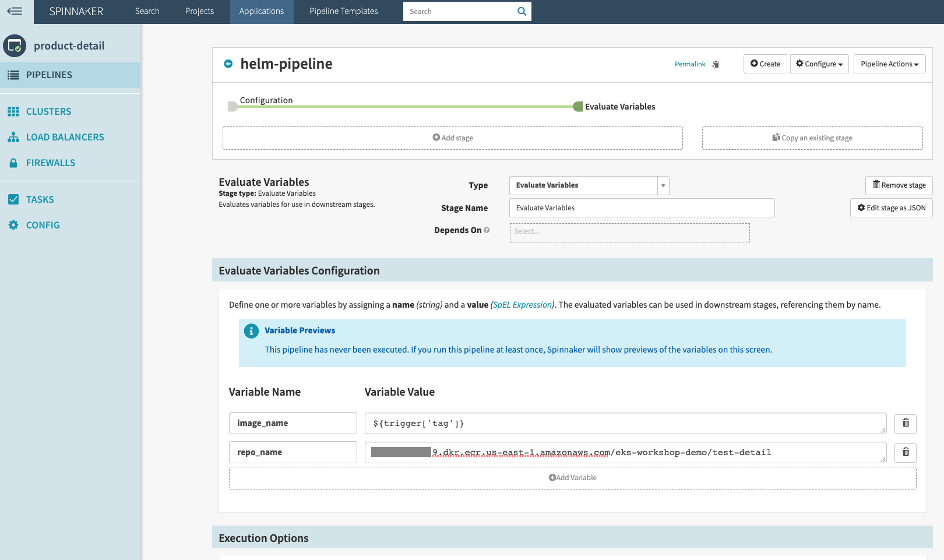Open the Load Balancers section
The width and height of the screenshot is (944, 560).
tap(65, 136)
